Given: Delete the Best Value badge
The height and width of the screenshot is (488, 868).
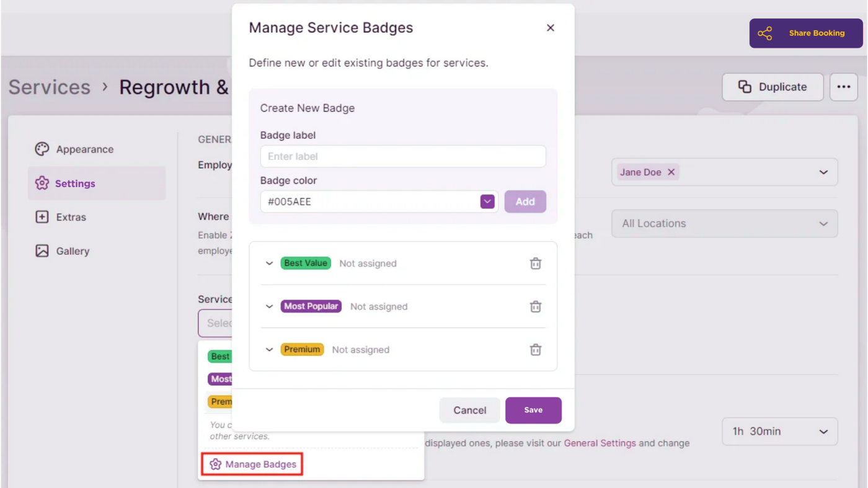Looking at the screenshot, I should coord(535,264).
